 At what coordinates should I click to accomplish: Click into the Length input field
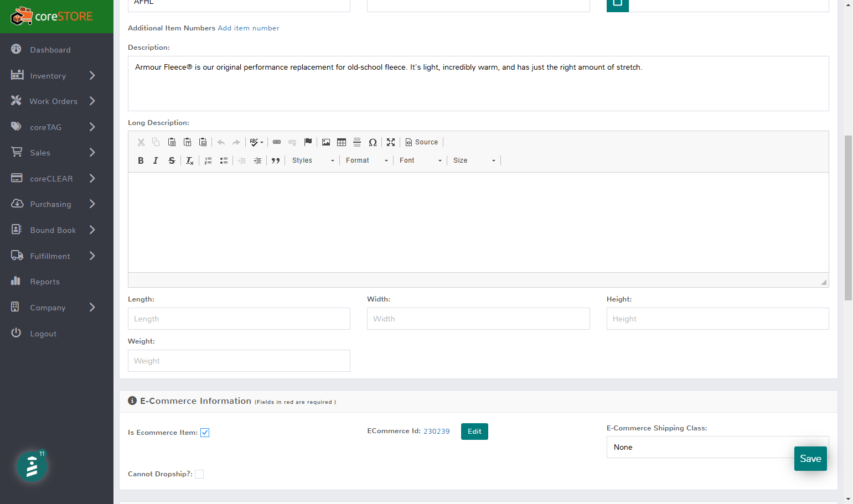pyautogui.click(x=239, y=319)
